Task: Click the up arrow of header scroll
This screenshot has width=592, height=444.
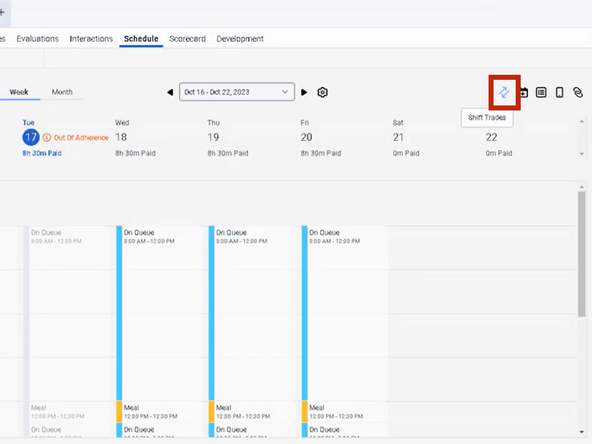Action: point(581,122)
